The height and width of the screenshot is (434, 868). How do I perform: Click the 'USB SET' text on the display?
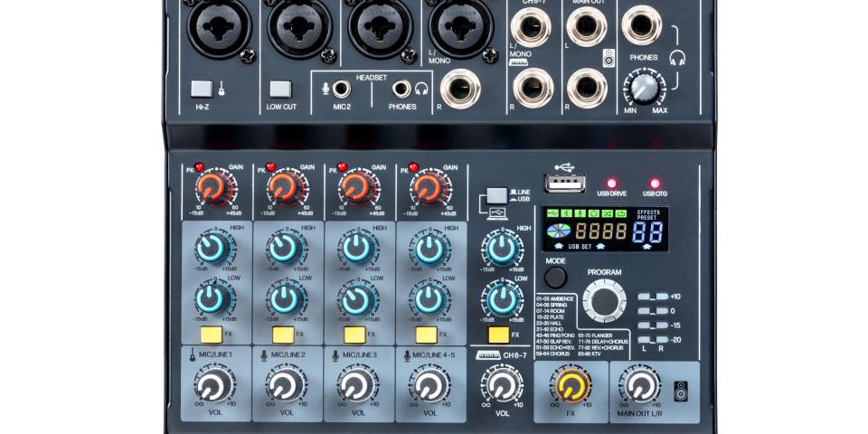point(580,246)
